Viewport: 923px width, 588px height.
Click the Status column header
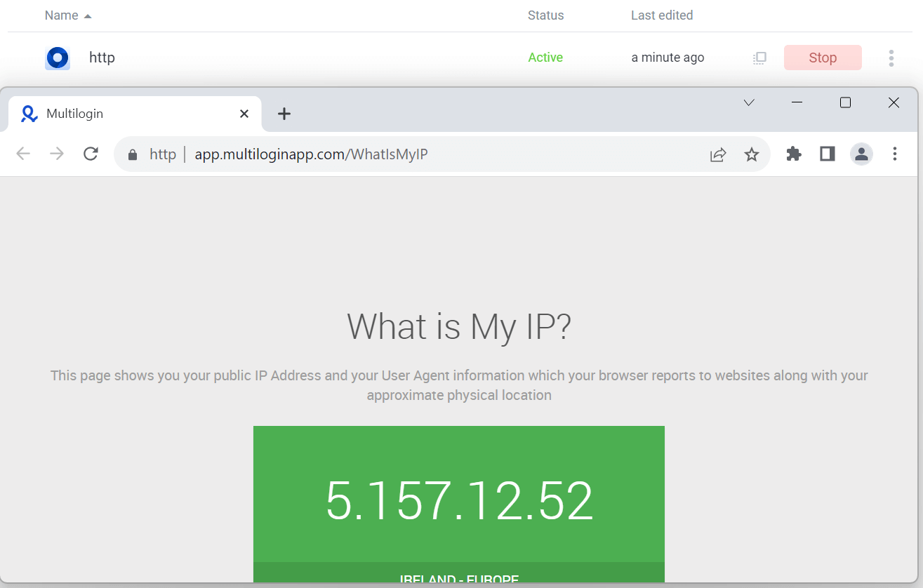(x=545, y=15)
